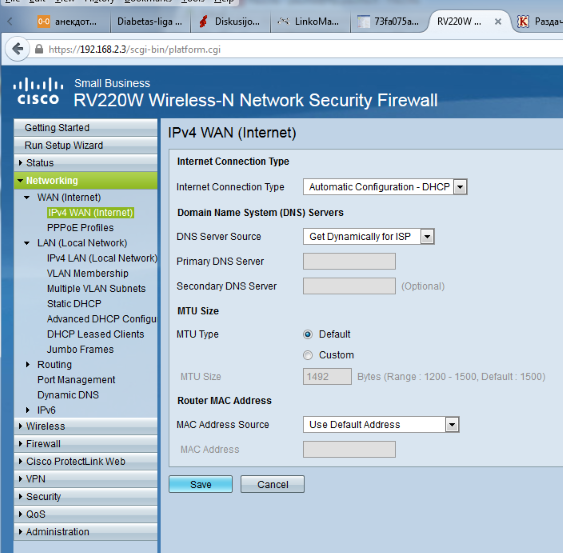The width and height of the screenshot is (563, 553).
Task: Click the Cancel button
Action: (x=273, y=484)
